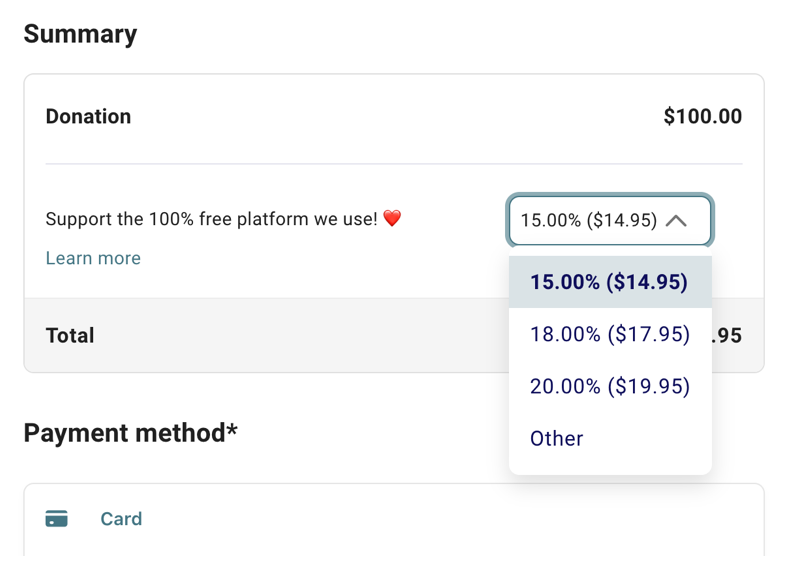
Task: Click the credit card icon
Action: point(57,519)
